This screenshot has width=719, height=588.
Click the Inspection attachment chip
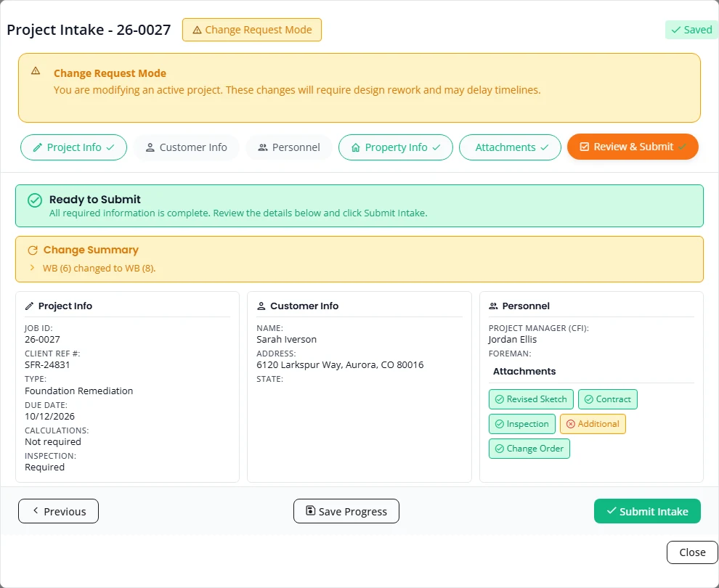click(522, 424)
